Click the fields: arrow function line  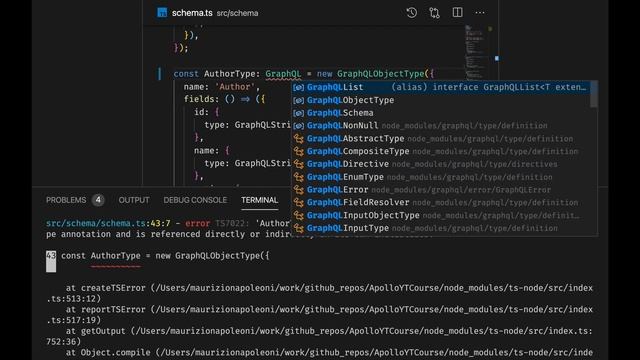[224, 99]
